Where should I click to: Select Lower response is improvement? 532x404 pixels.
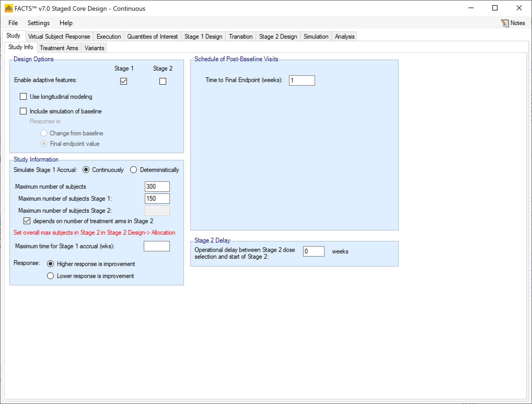click(50, 276)
